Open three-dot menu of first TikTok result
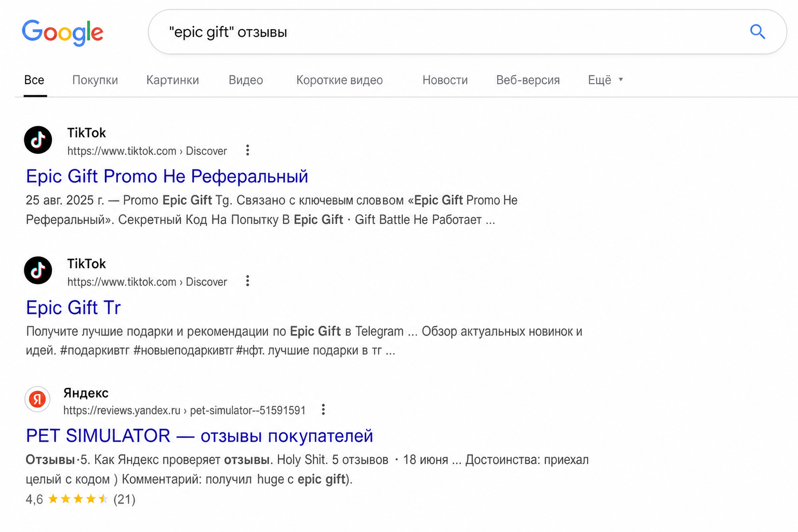The height and width of the screenshot is (532, 798). (x=247, y=150)
